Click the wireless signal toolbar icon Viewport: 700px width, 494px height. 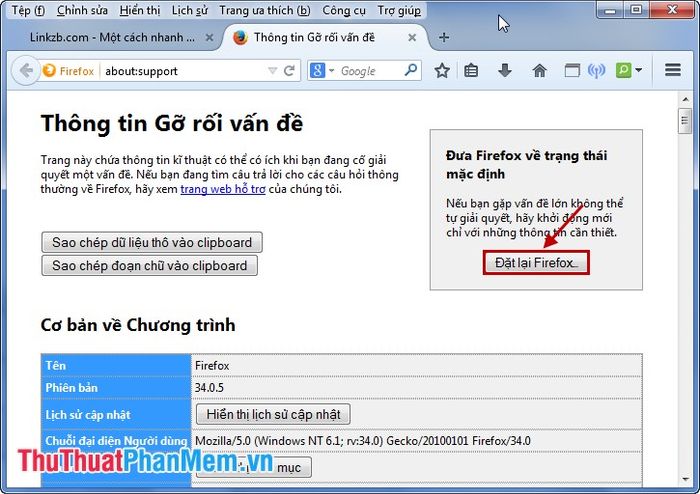596,71
